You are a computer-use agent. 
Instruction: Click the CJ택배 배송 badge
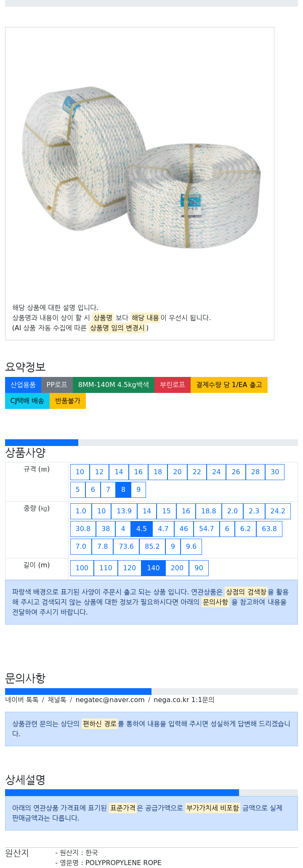click(x=27, y=401)
